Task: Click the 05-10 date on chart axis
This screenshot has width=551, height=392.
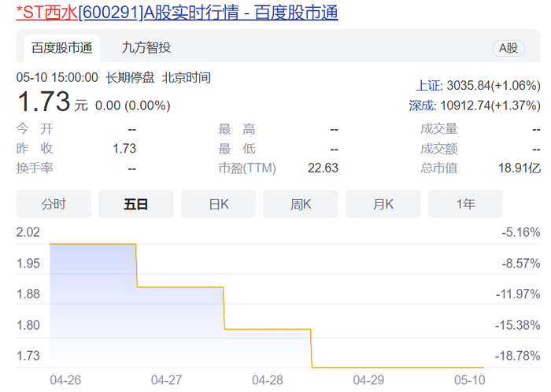Action: point(469,380)
